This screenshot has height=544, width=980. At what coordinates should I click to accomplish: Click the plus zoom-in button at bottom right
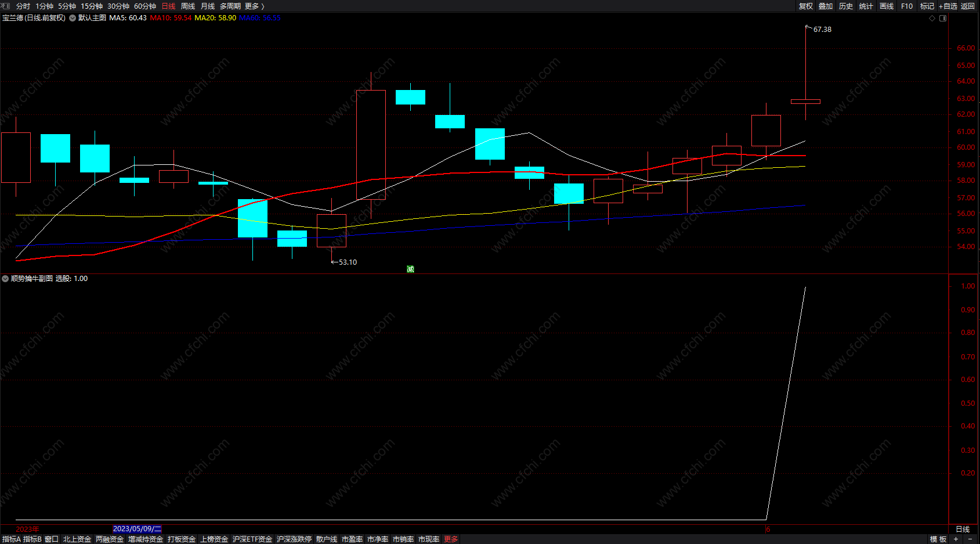pos(956,539)
